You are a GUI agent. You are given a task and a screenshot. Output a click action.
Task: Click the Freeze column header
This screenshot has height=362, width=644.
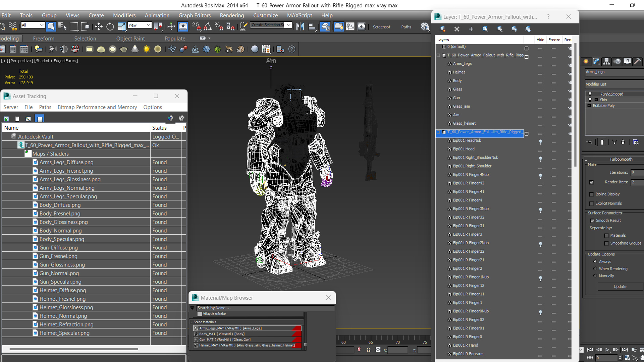[554, 40]
